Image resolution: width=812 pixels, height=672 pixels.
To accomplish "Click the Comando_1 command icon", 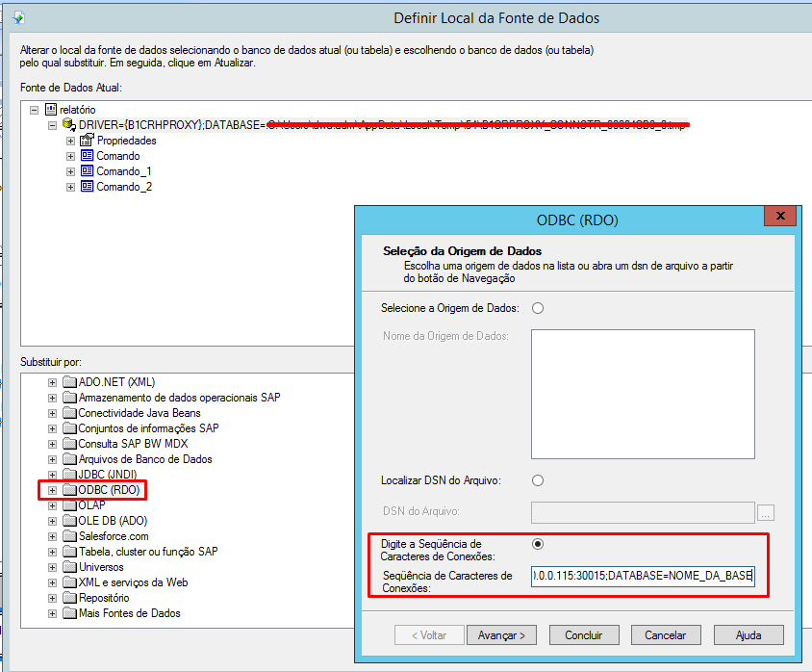I will pos(87,171).
